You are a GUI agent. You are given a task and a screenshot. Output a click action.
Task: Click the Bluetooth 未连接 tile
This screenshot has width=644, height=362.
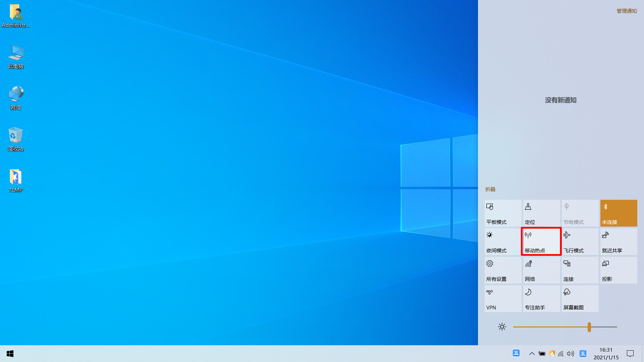(618, 213)
